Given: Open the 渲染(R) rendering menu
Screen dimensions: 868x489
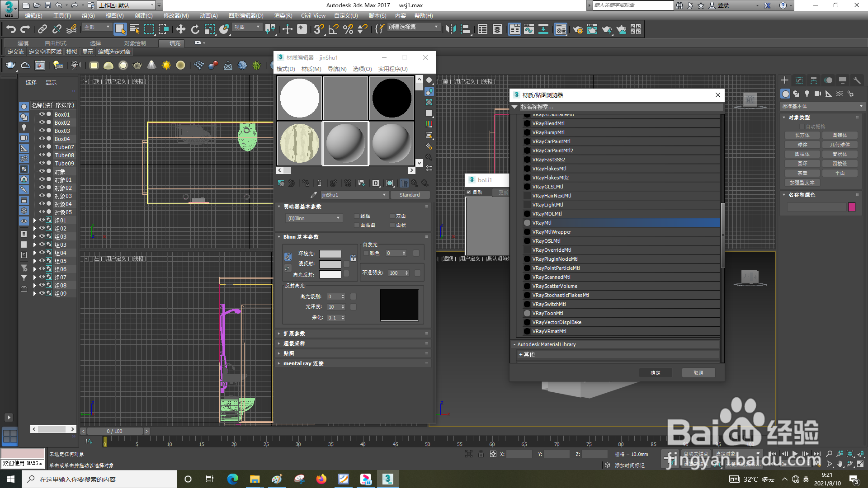Looking at the screenshot, I should [x=283, y=16].
